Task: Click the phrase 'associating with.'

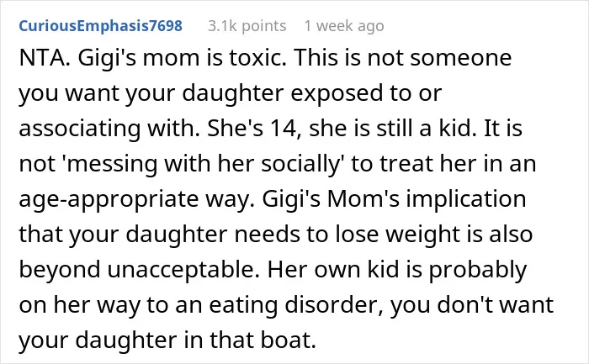Action: 109,129
